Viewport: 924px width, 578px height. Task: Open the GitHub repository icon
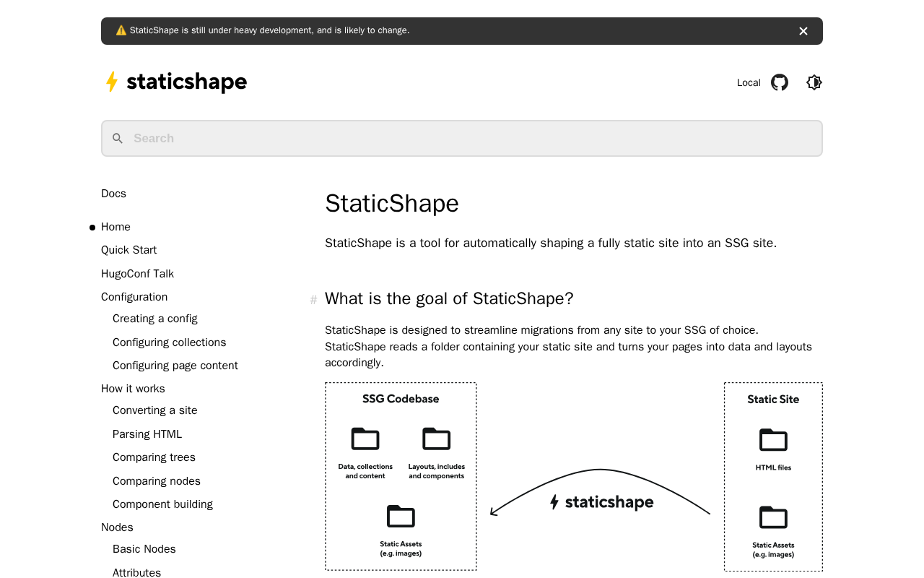tap(780, 82)
